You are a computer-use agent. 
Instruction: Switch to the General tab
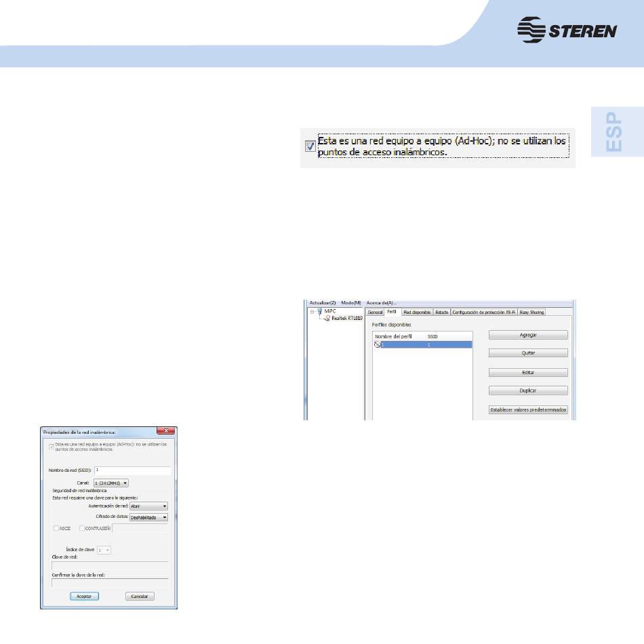[x=375, y=313]
